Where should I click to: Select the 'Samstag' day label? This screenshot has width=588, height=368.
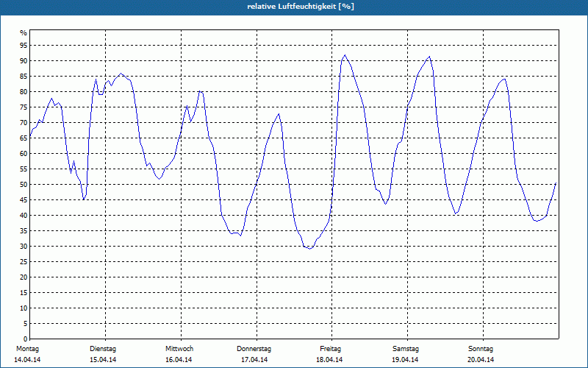coord(406,349)
